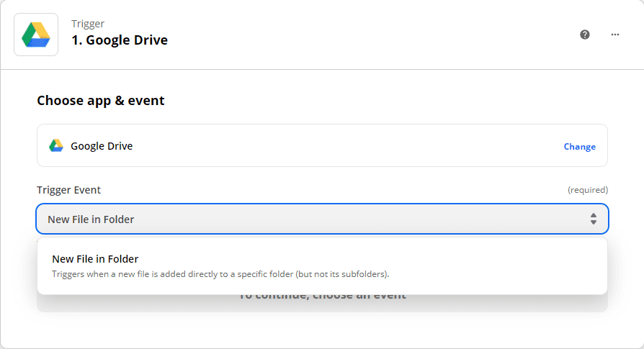The image size is (644, 349).
Task: Collapse the "Choose app & event" section heading
Action: click(x=101, y=101)
